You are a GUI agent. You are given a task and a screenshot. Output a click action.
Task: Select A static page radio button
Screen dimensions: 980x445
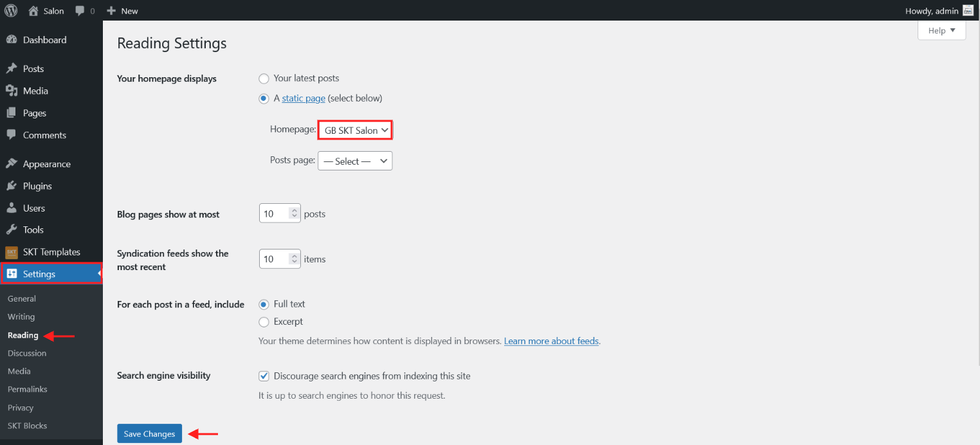(x=264, y=98)
